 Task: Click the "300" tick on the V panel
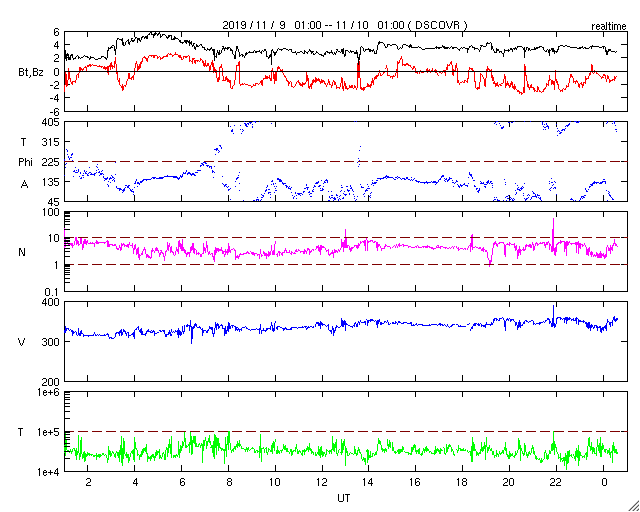pyautogui.click(x=52, y=342)
